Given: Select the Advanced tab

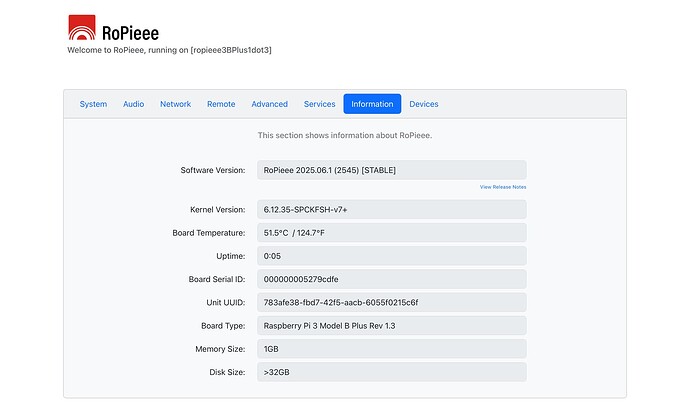Looking at the screenshot, I should coord(269,104).
